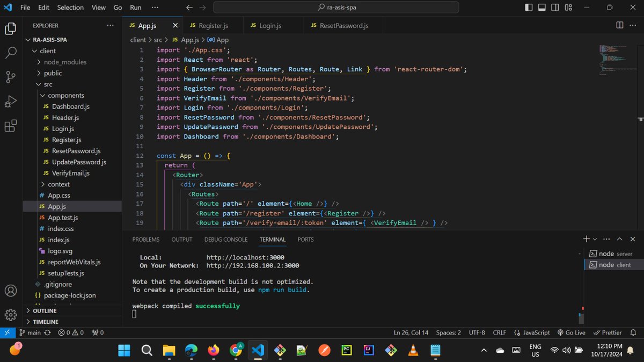
Task: Expand the TIMELINE section
Action: pos(72,322)
